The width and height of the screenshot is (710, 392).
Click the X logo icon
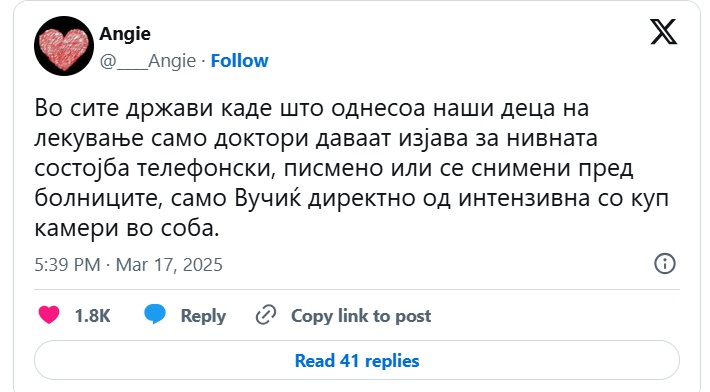click(x=664, y=32)
